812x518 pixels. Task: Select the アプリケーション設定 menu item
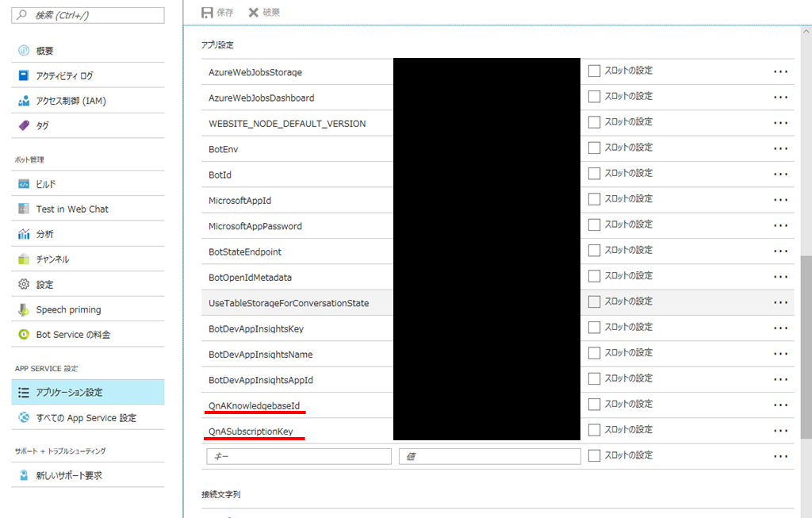pyautogui.click(x=87, y=392)
